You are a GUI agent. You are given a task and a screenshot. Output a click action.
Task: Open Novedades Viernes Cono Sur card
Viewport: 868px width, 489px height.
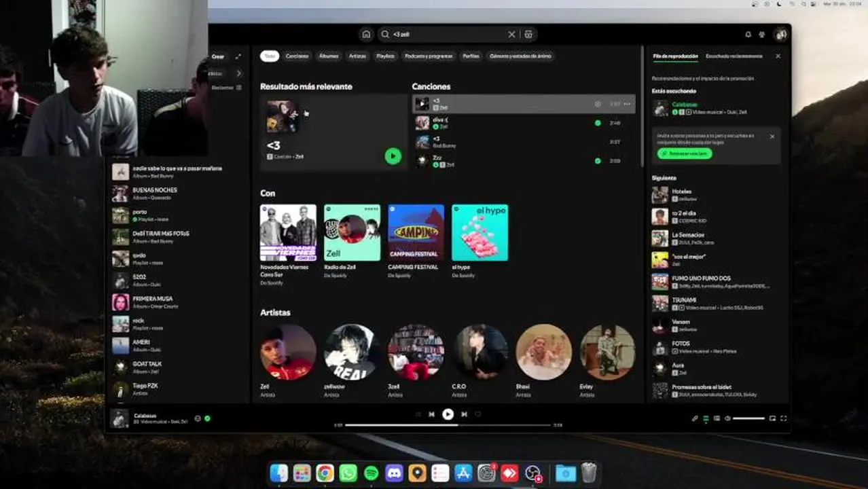[288, 244]
